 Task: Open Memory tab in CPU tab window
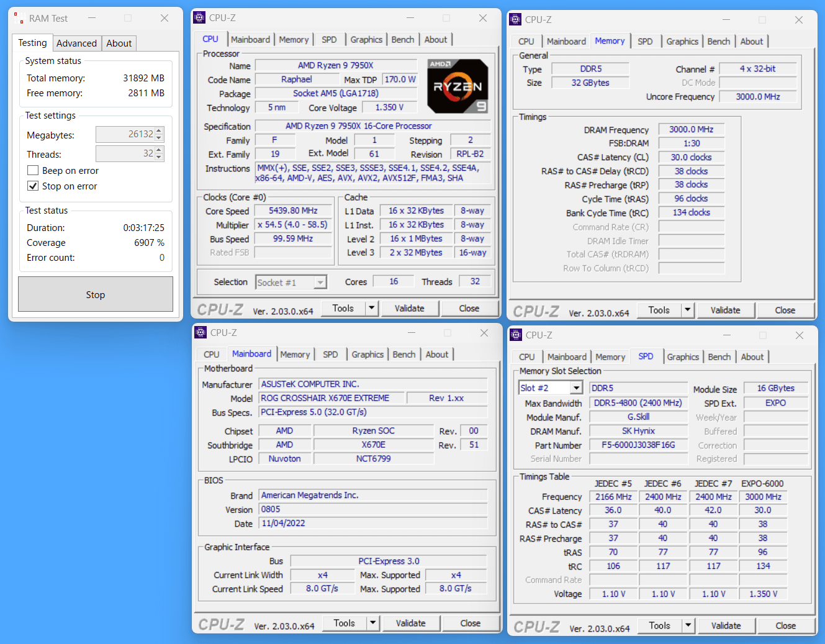click(x=294, y=40)
